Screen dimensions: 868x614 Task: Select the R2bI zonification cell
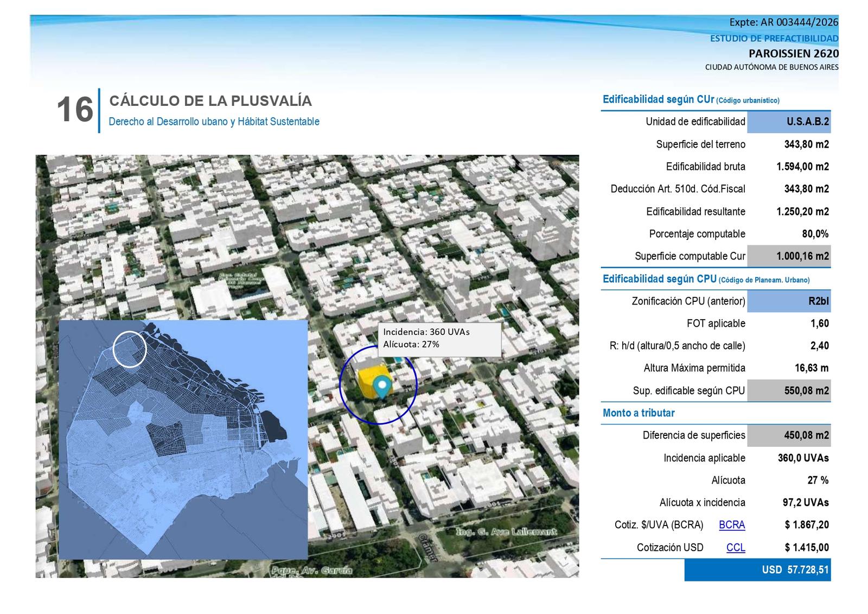tap(789, 301)
